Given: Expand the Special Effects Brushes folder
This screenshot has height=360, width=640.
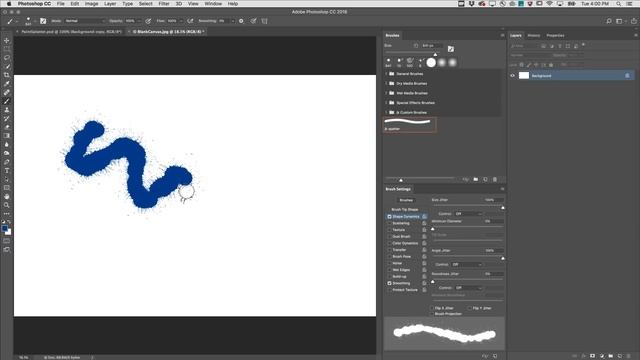Looking at the screenshot, I should 386,103.
